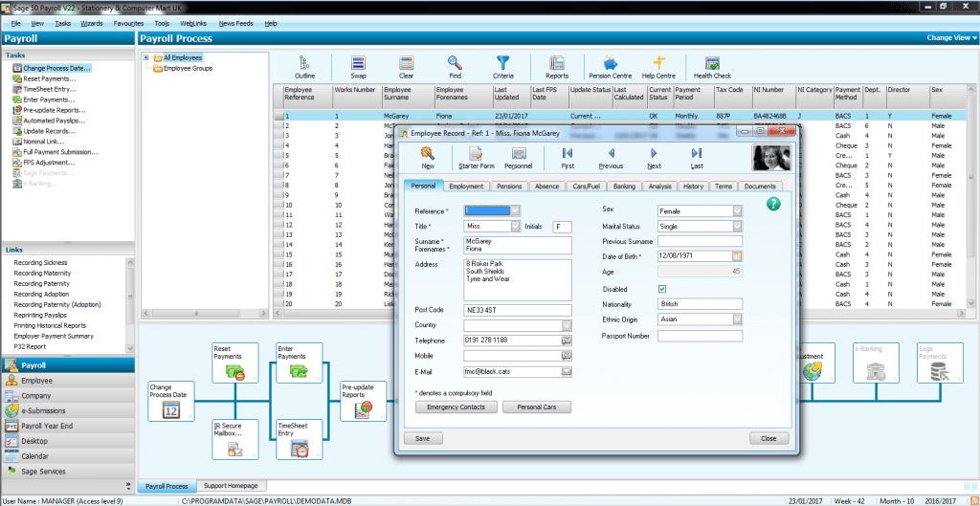Run the Health Check tool

(x=712, y=68)
